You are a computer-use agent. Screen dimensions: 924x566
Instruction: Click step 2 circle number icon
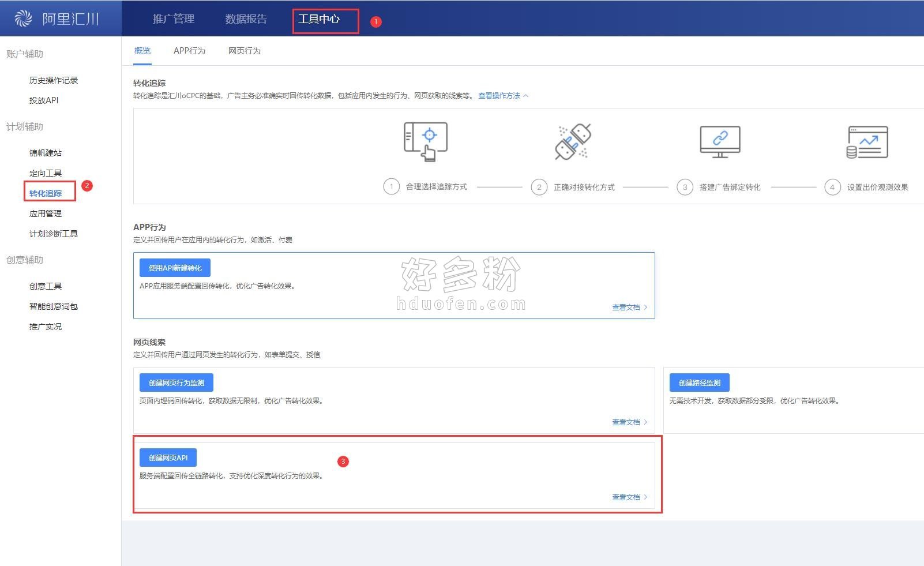[x=539, y=187]
